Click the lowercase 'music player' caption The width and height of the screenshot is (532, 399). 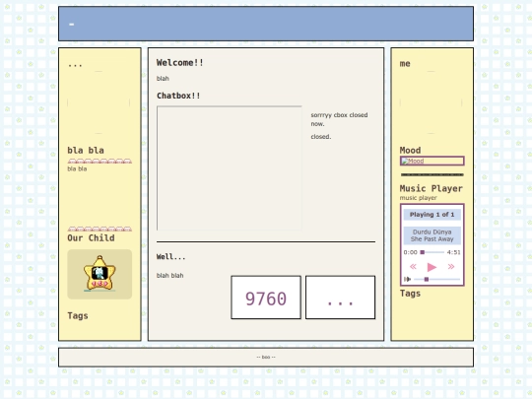pos(419,198)
